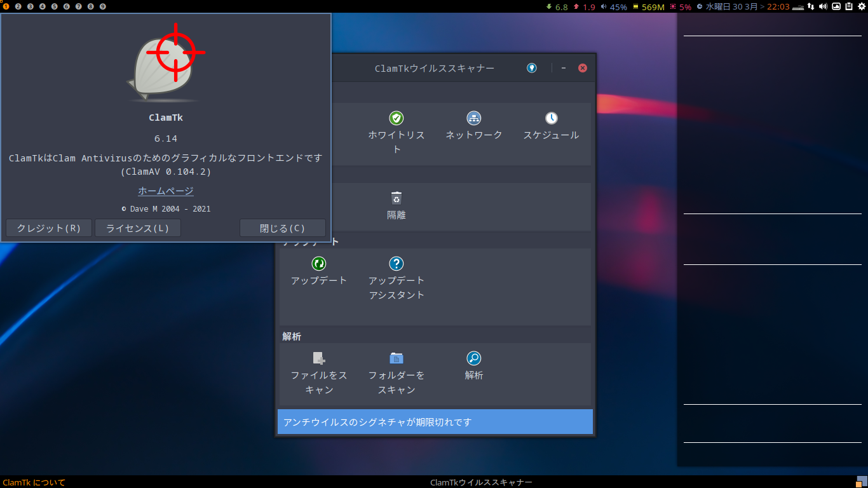868x488 pixels.
Task: Switch to workspace 5 in top panel
Action: (x=55, y=6)
